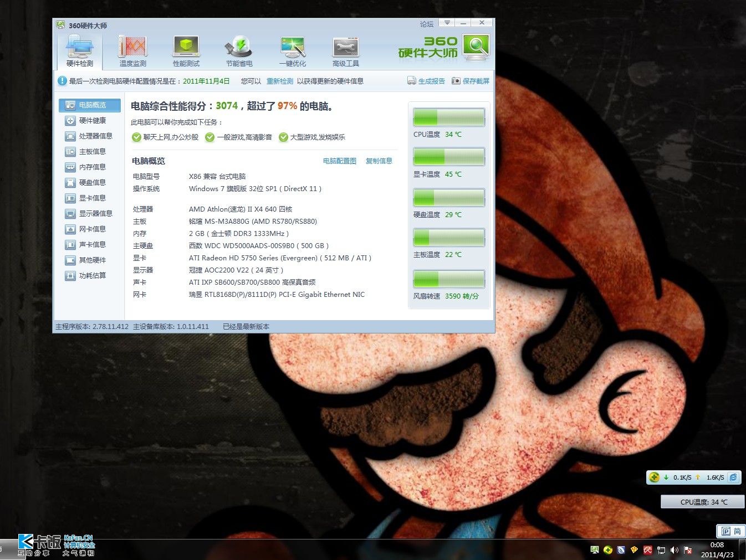The image size is (746, 560).
Task: Click the 主程序版本 2.78.11.412 status text
Action: [92, 326]
